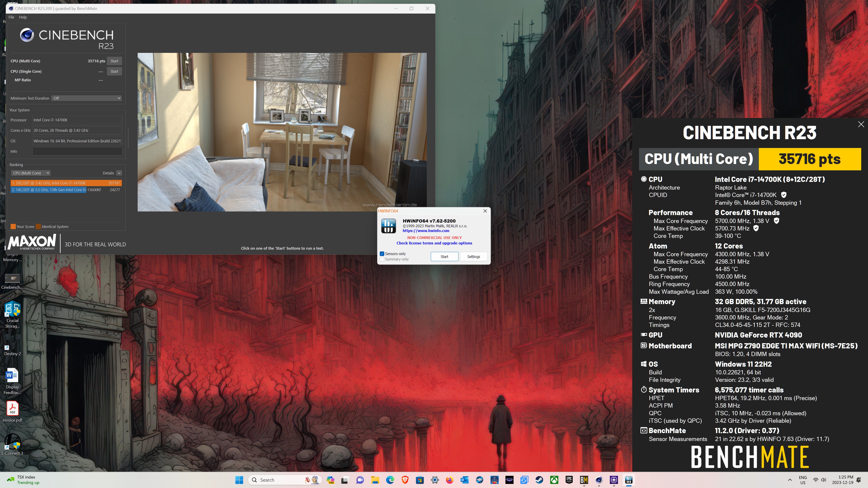
Task: Click the Max Core Frequency verified shield
Action: 776,221
